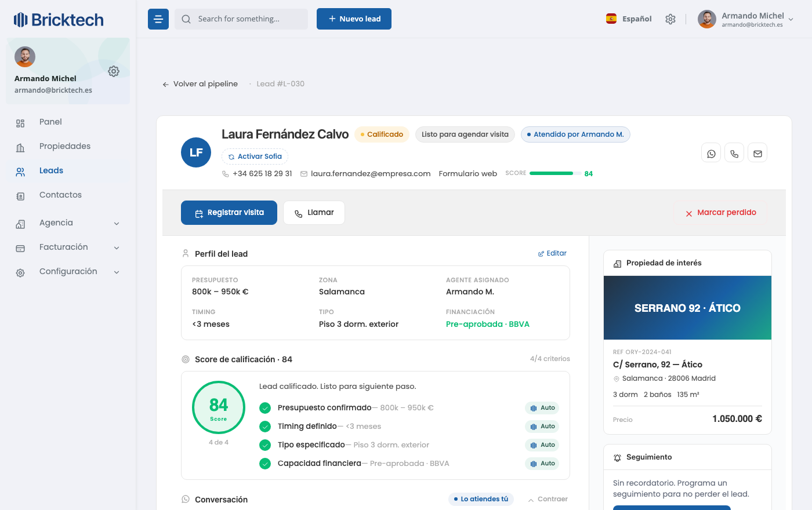Viewport: 812px width, 510px height.
Task: Focus the Search for something field
Action: [241, 19]
